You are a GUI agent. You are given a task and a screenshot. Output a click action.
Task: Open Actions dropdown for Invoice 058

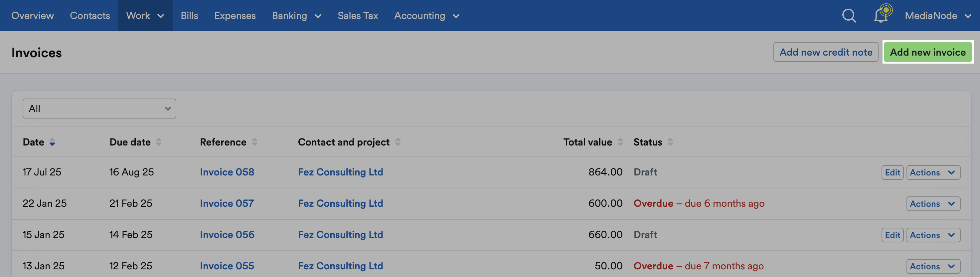click(x=933, y=172)
